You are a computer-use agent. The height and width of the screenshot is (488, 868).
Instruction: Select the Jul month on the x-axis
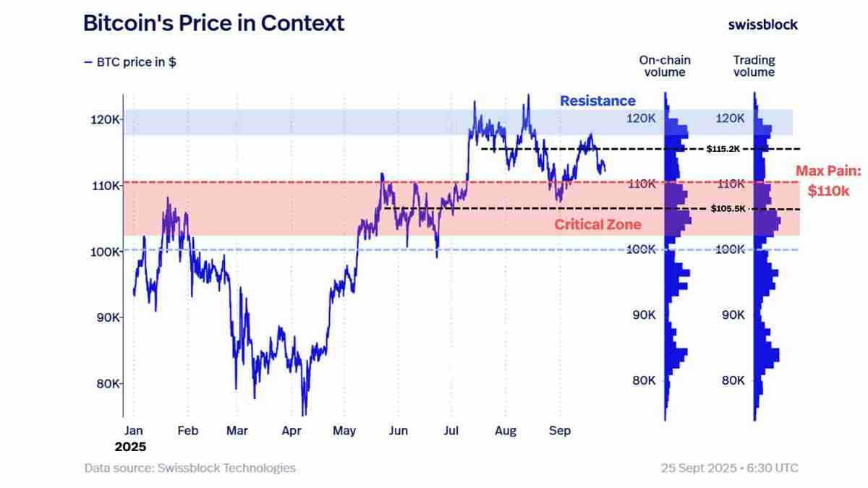[451, 431]
